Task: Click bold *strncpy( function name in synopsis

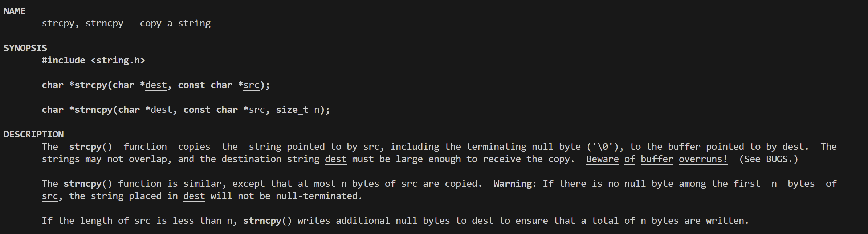Action: [x=93, y=110]
